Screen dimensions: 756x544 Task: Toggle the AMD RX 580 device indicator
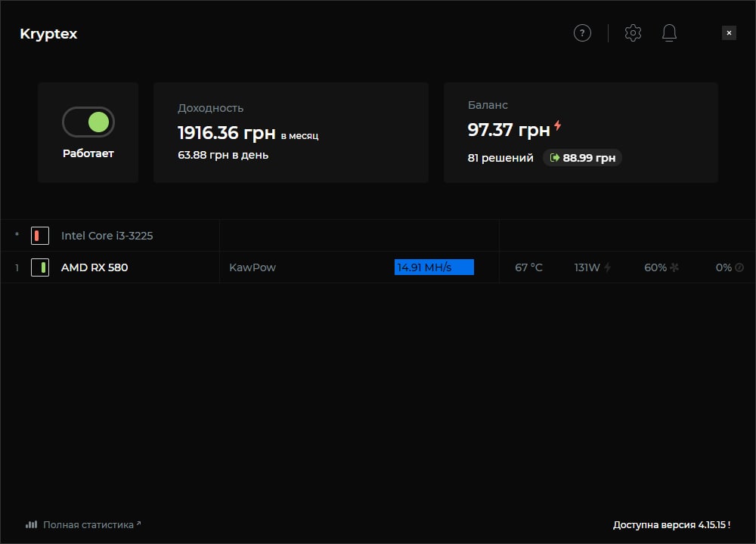[40, 267]
